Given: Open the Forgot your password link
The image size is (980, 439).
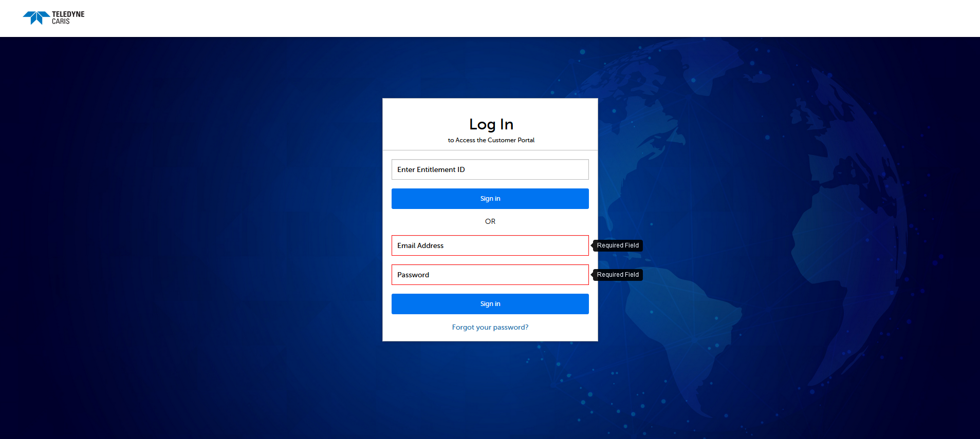Looking at the screenshot, I should coord(490,327).
